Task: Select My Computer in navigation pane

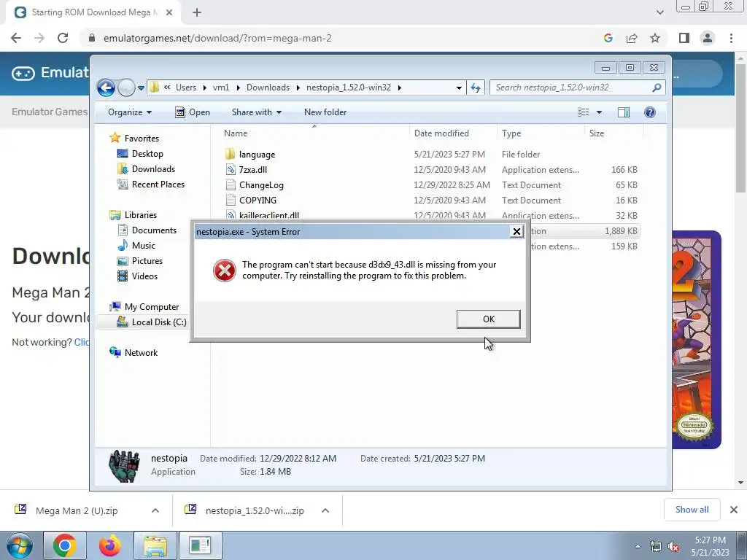Action: [x=152, y=307]
